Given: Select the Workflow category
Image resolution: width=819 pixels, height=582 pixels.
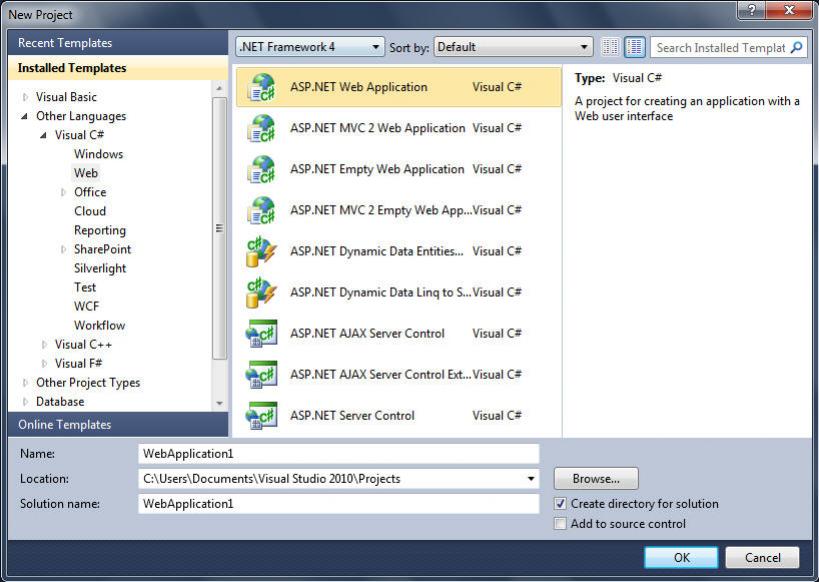Looking at the screenshot, I should (99, 325).
